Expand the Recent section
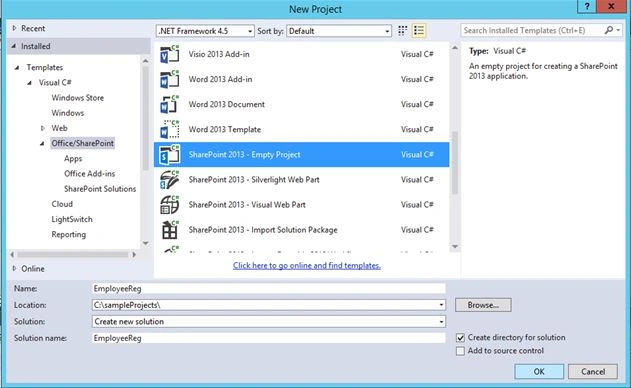Image resolution: width=631 pixels, height=388 pixels. pos(14,28)
